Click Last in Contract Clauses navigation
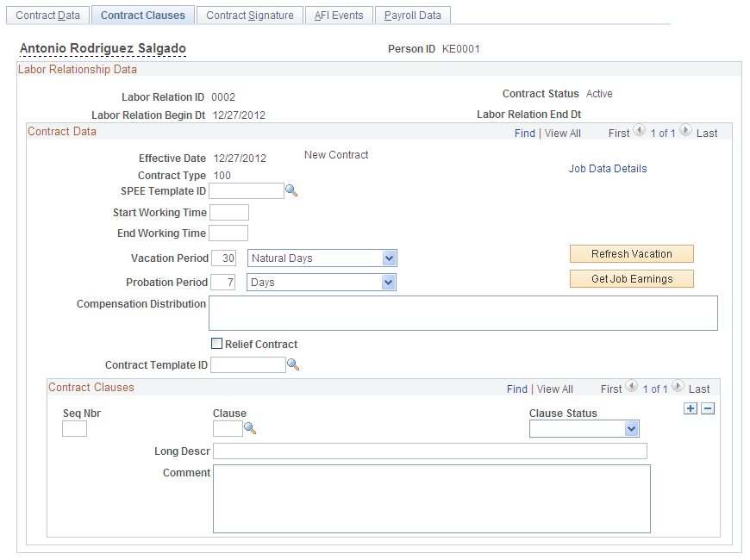 click(699, 389)
